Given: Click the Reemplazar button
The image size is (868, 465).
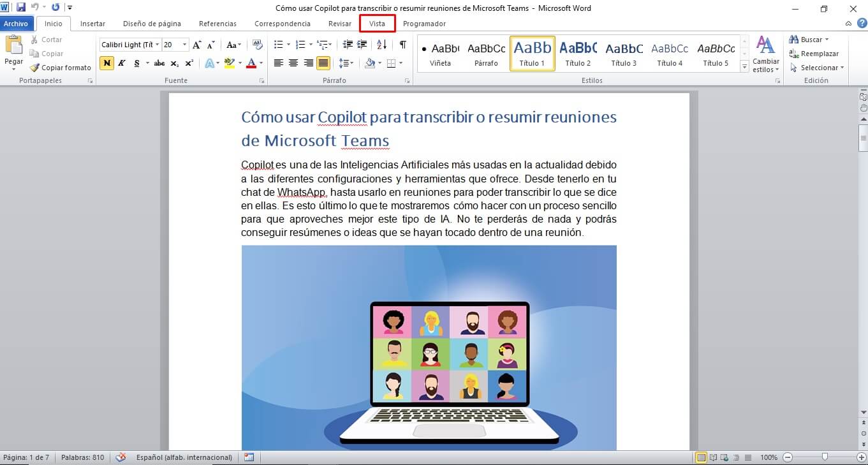Looking at the screenshot, I should [x=814, y=54].
